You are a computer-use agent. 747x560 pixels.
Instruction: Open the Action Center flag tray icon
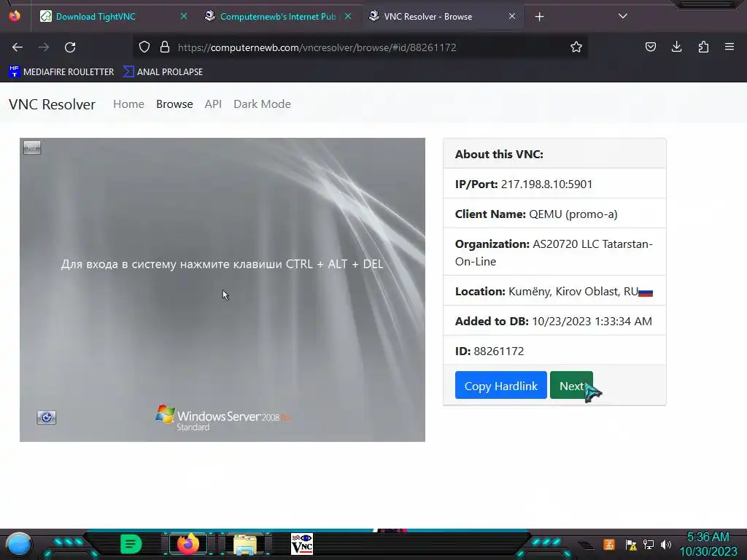point(631,545)
